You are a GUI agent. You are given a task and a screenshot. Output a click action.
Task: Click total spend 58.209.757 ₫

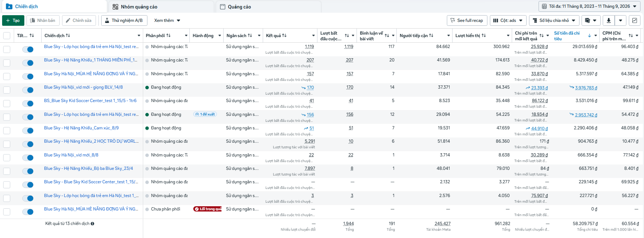(585, 224)
